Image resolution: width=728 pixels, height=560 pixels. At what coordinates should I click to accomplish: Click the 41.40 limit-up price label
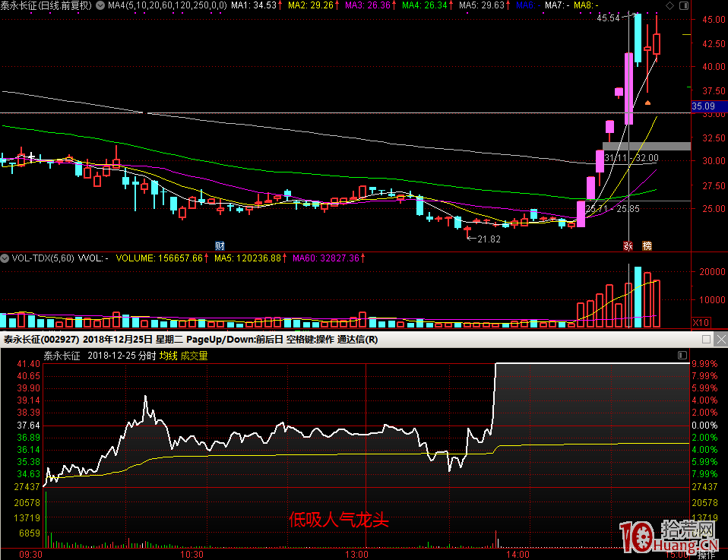tap(28, 364)
